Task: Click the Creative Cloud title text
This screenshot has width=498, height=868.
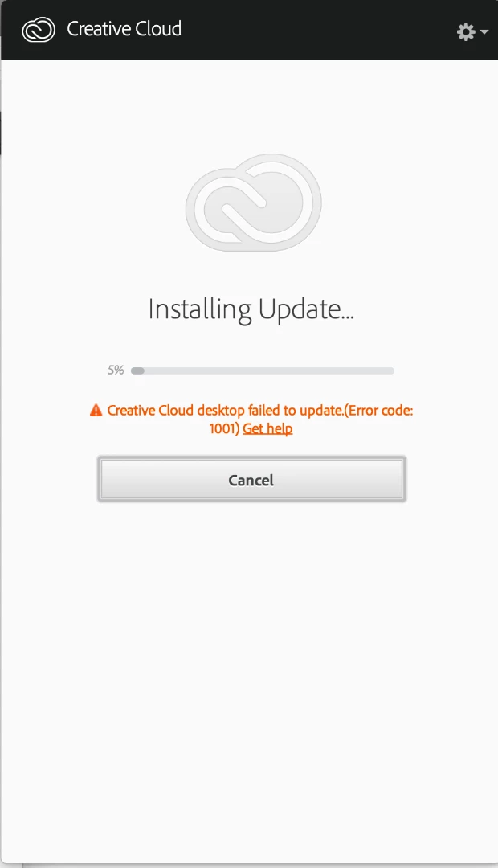Action: pos(124,29)
